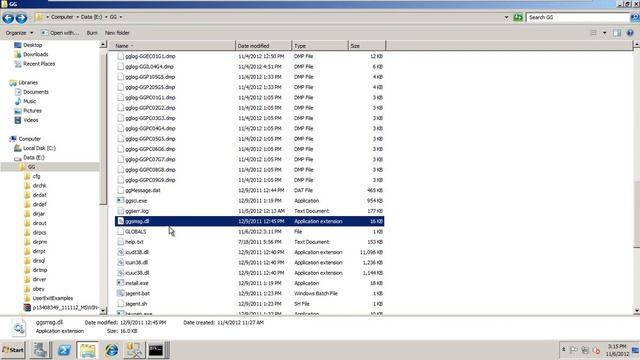Screen dimensions: 640x360
Task: Select the ggserr.log file
Action: (x=137, y=211)
